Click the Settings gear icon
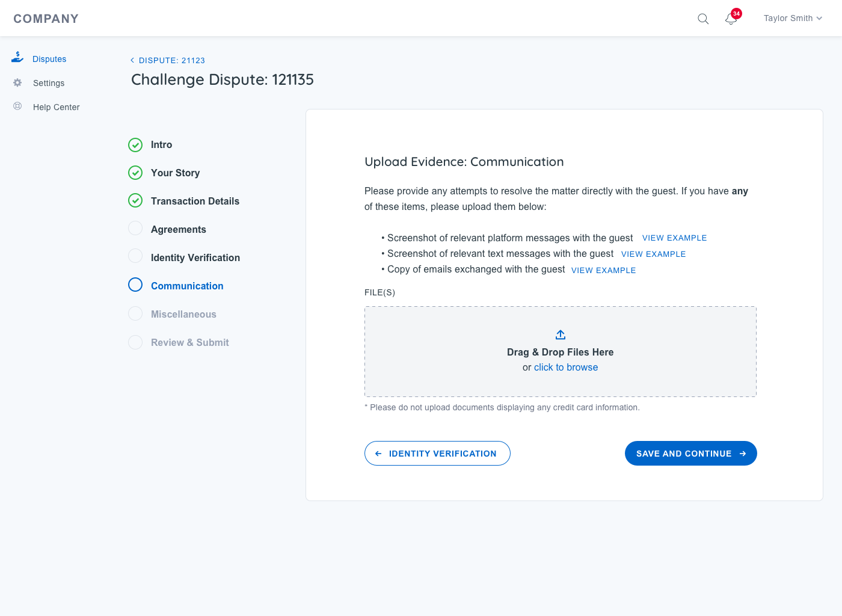 click(x=17, y=82)
